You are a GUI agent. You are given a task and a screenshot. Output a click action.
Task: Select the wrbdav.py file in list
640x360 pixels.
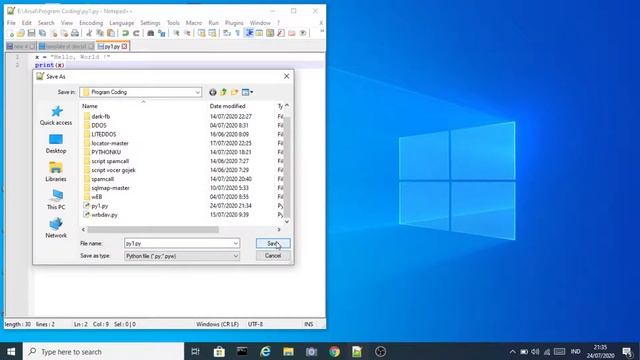coord(104,215)
